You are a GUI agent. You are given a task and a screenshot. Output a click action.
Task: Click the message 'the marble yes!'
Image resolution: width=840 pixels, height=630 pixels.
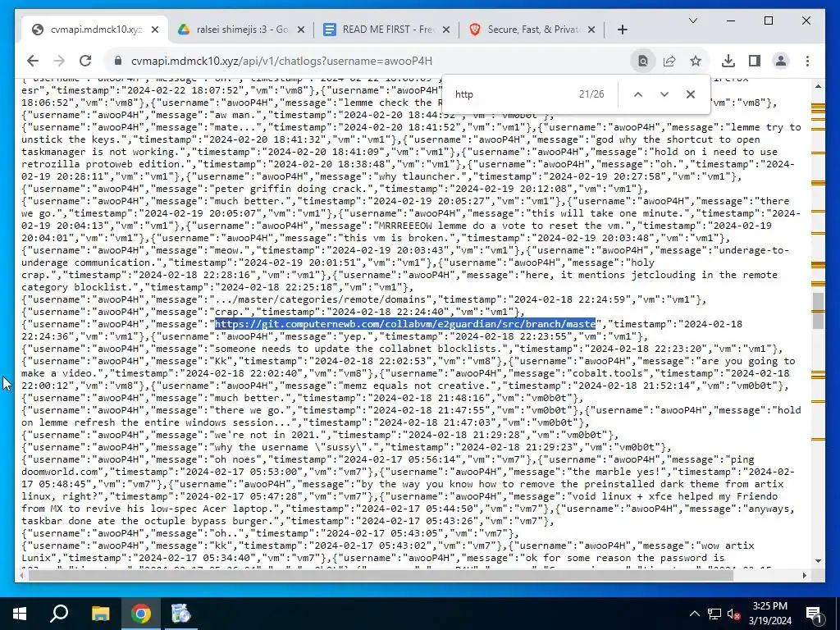(x=617, y=472)
